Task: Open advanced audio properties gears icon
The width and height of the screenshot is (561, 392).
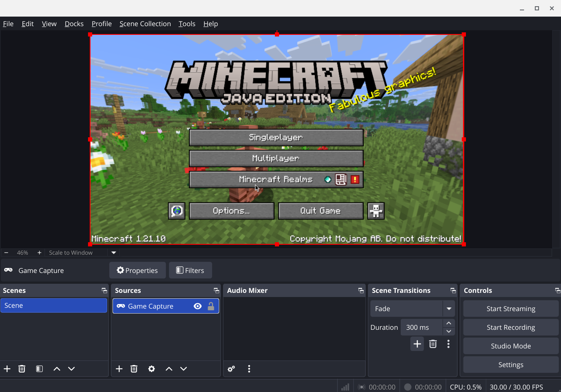Action: click(231, 369)
